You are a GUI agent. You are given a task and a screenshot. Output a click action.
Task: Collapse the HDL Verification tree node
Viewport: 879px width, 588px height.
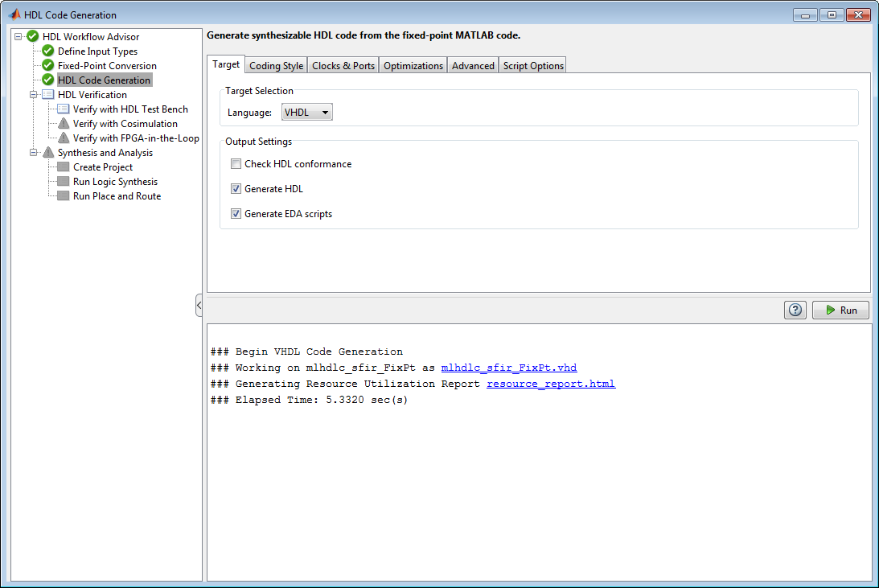(34, 95)
